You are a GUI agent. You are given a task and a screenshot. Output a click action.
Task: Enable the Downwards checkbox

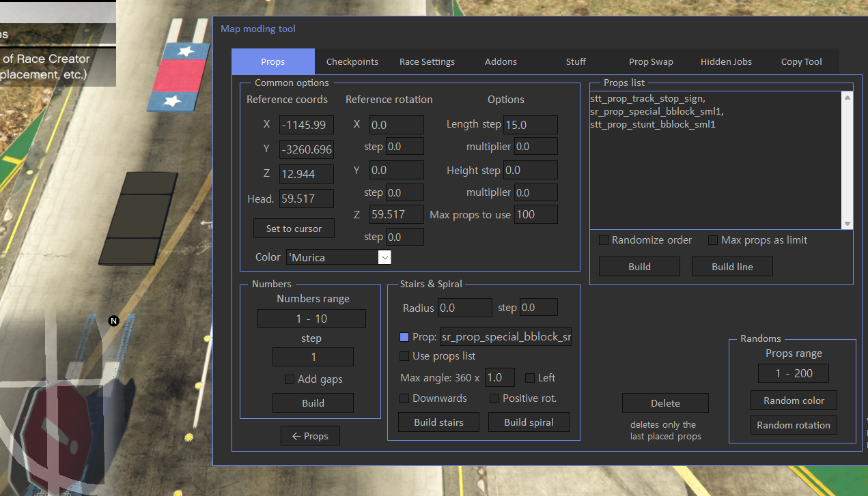[x=404, y=398]
